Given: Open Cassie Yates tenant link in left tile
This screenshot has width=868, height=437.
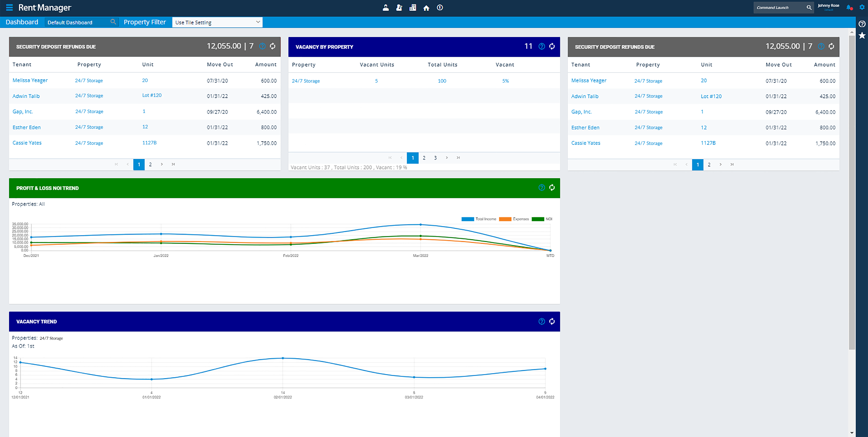Looking at the screenshot, I should pyautogui.click(x=27, y=143).
